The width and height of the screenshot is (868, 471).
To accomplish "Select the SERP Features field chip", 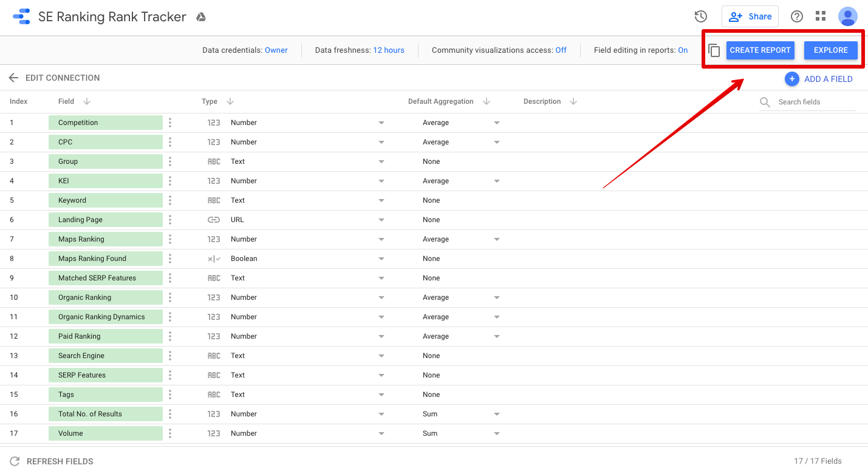I will coord(106,375).
